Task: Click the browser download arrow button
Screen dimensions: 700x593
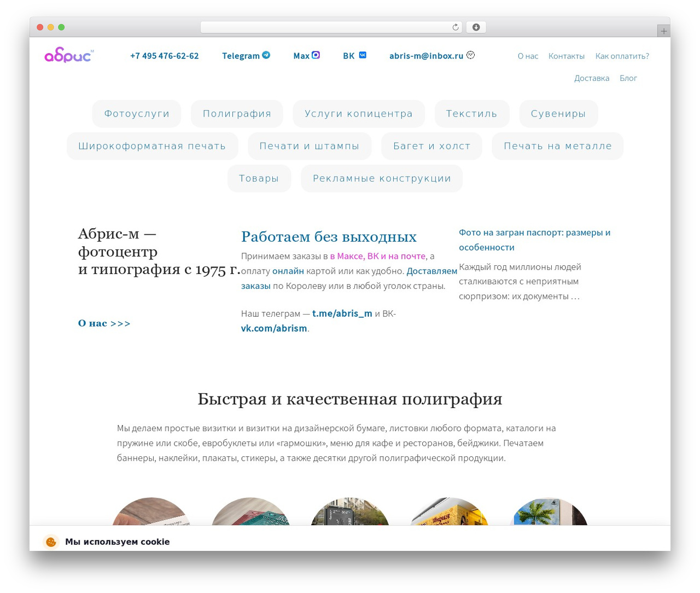Action: point(476,27)
